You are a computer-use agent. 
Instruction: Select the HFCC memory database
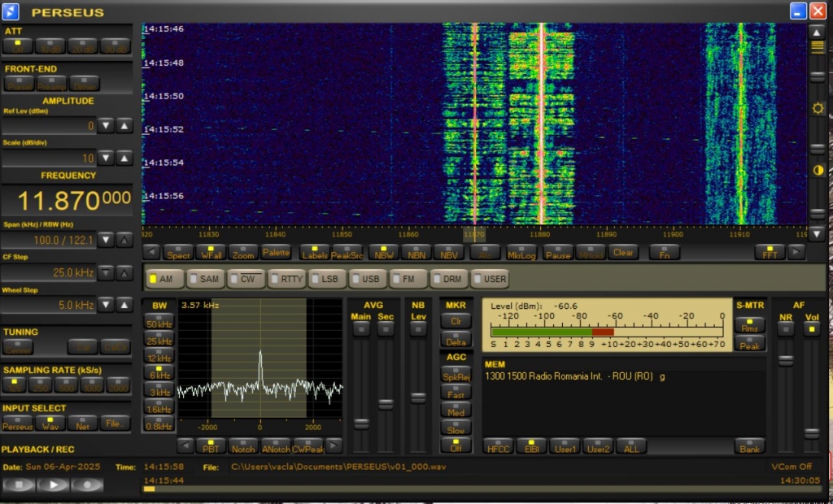click(499, 445)
